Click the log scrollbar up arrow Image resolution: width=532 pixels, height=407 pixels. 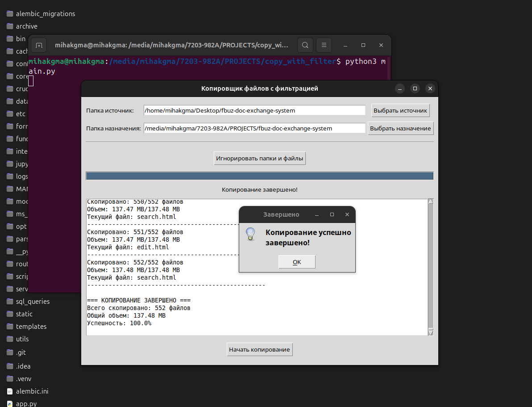point(431,201)
